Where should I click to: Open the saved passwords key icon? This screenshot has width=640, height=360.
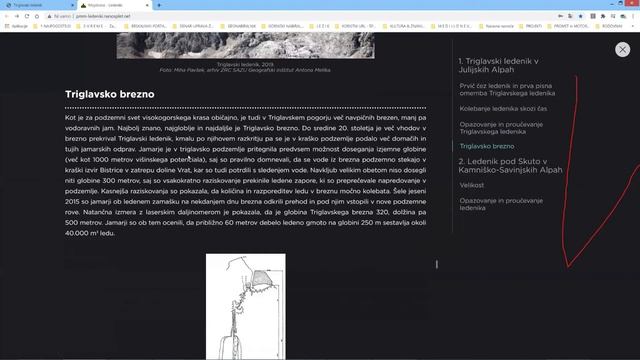pyautogui.click(x=560, y=16)
